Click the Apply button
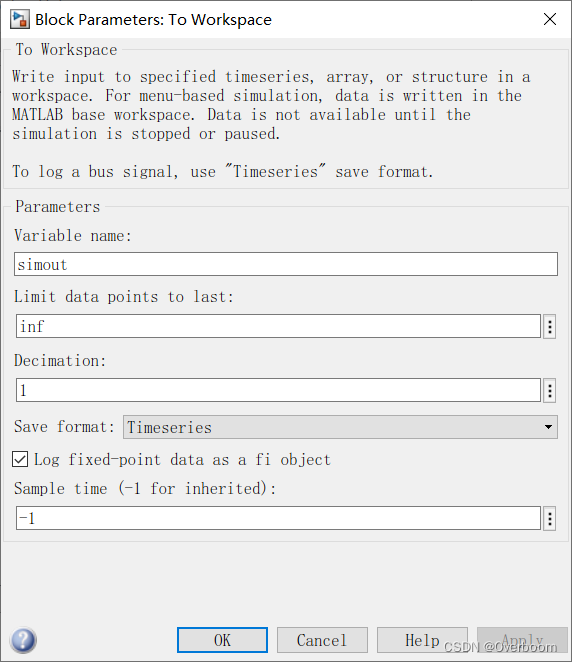 (522, 640)
